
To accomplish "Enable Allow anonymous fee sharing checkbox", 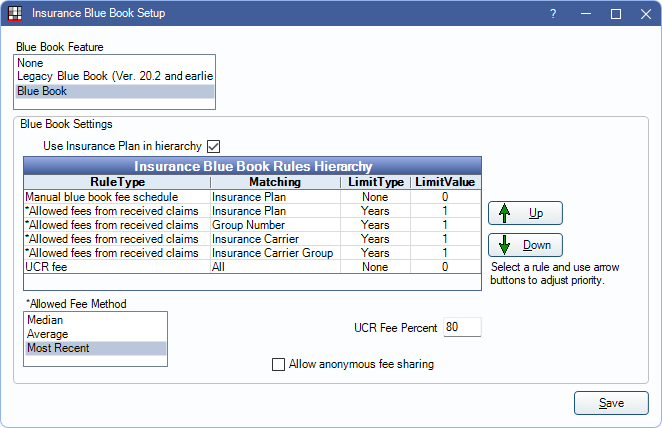I will [278, 364].
